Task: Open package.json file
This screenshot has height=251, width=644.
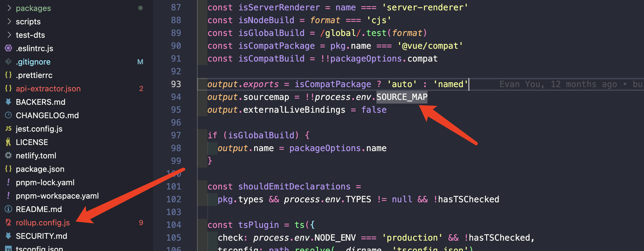Action: pos(40,169)
